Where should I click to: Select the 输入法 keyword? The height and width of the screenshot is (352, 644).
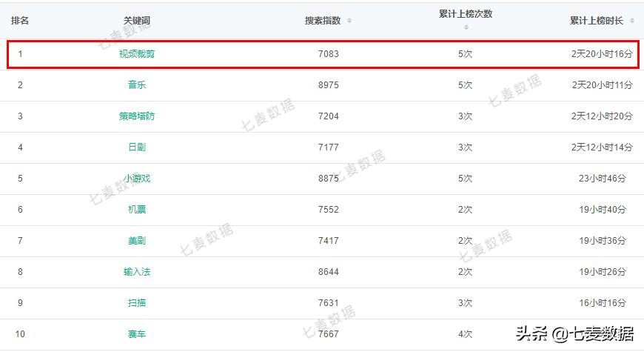tap(137, 272)
